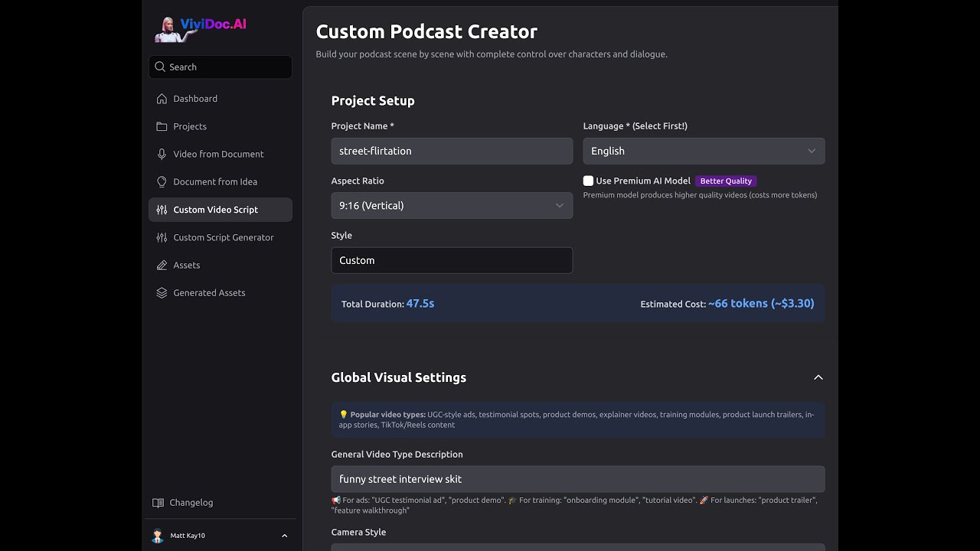This screenshot has height=551, width=980.
Task: Focus the General Video Type Description field
Action: click(578, 479)
